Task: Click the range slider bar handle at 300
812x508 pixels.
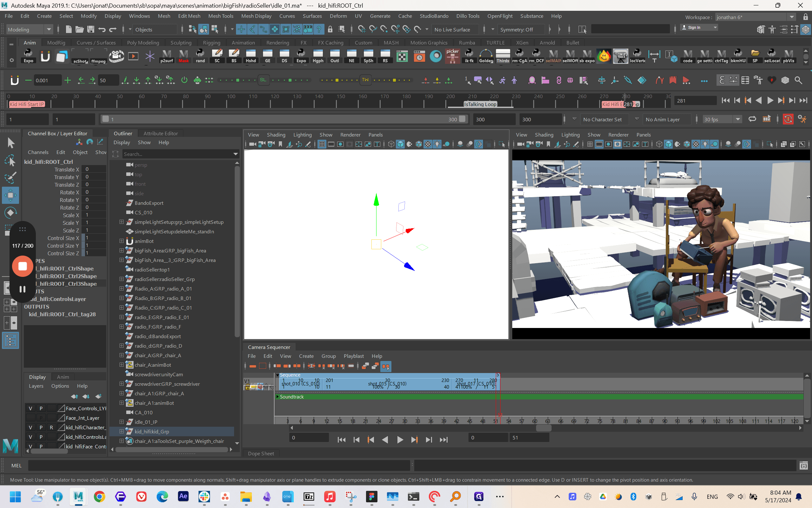Action: (462, 119)
